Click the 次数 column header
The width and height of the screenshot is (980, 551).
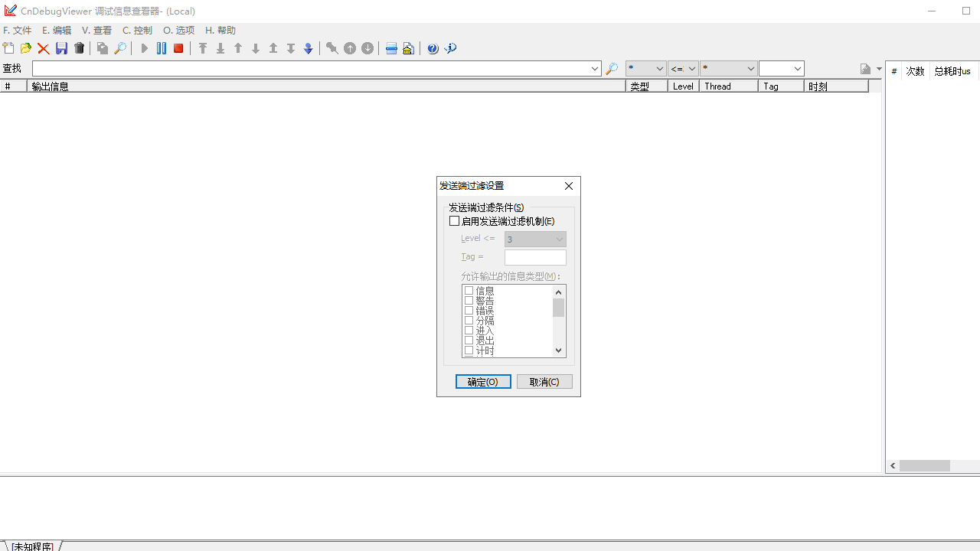point(915,71)
